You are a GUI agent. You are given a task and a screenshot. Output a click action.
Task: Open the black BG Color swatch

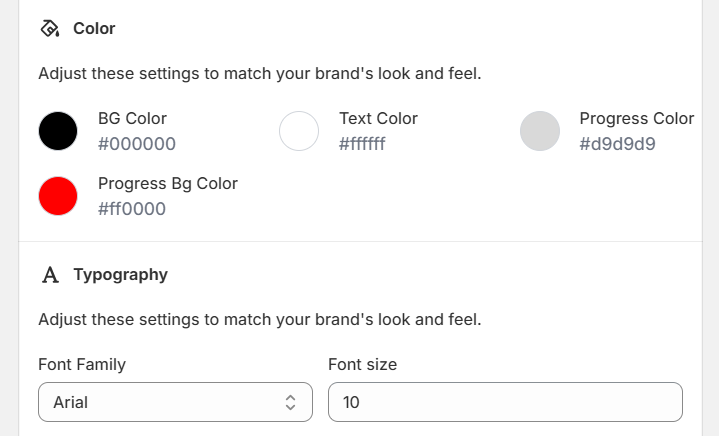coord(58,131)
